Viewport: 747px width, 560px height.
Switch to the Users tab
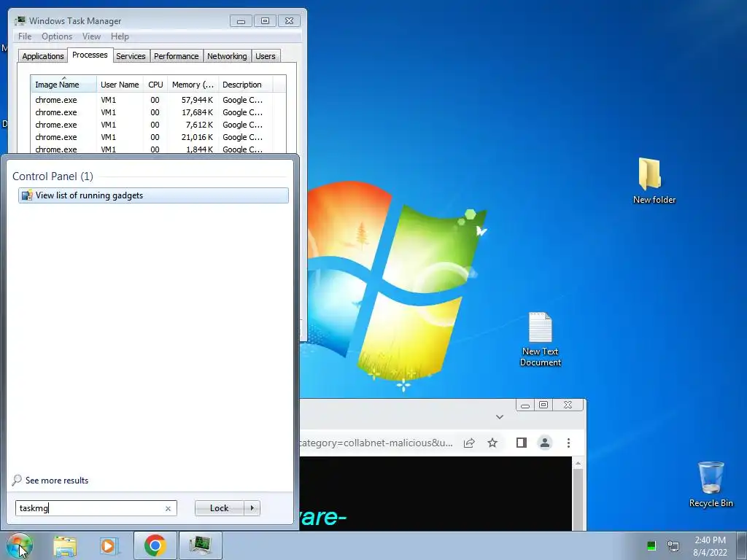[x=266, y=56]
